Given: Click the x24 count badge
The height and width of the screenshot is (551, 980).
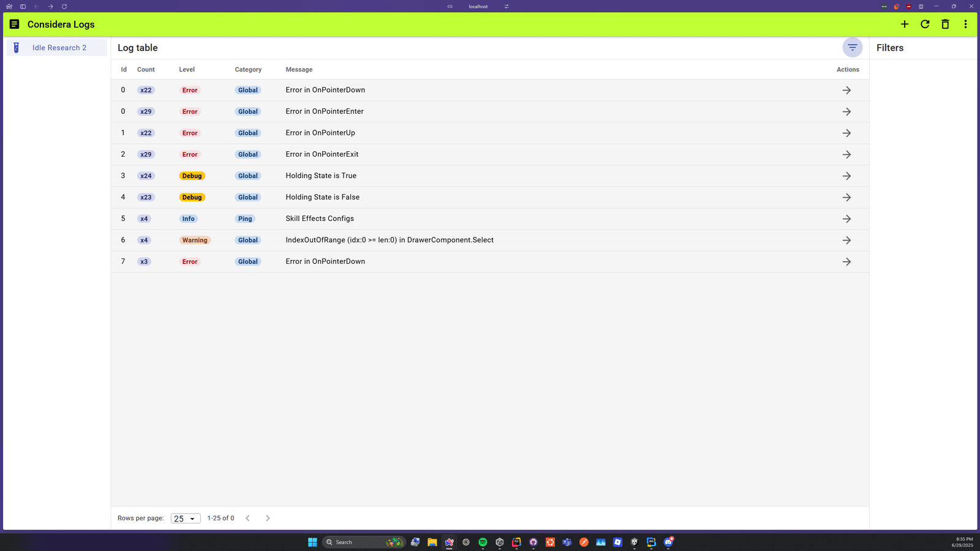Looking at the screenshot, I should [146, 176].
